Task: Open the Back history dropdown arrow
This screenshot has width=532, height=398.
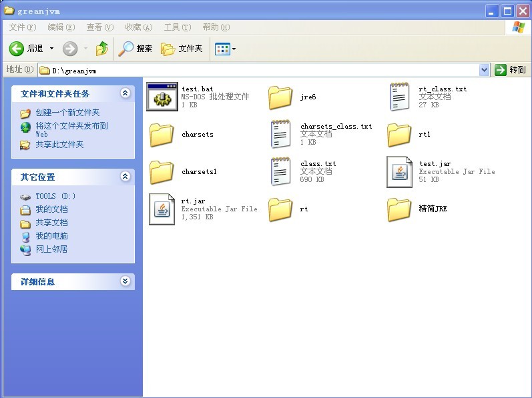Action: click(x=51, y=49)
